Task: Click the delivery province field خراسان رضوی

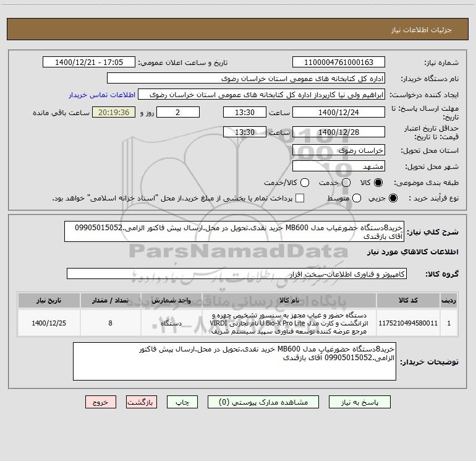Action: tap(339, 150)
